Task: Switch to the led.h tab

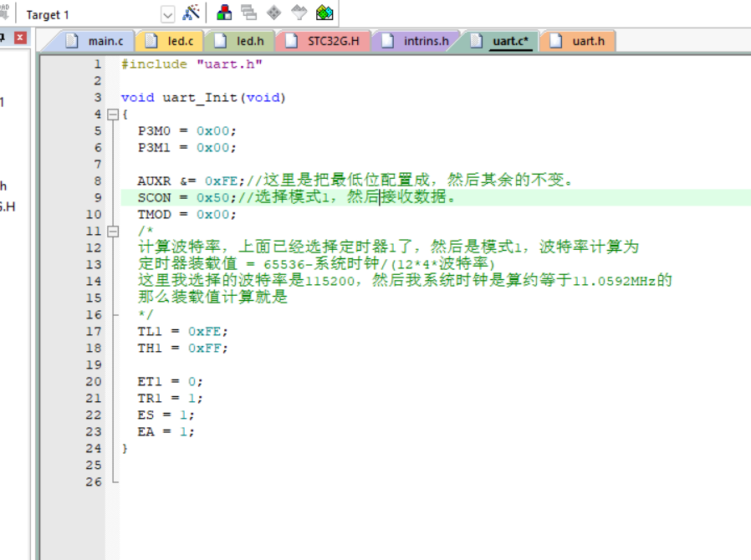Action: click(239, 41)
